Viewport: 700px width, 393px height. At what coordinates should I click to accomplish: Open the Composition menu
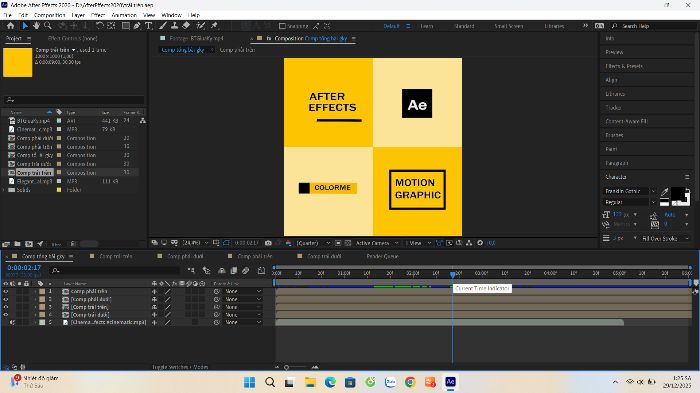point(50,15)
